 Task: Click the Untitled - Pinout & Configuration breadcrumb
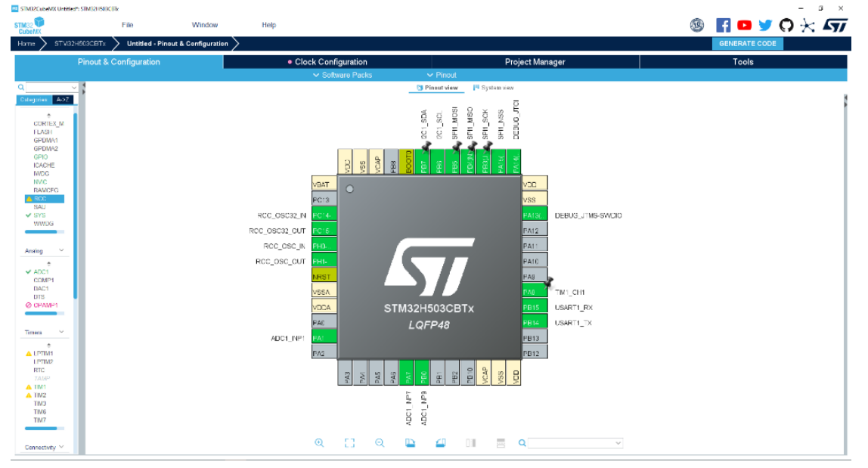(177, 43)
